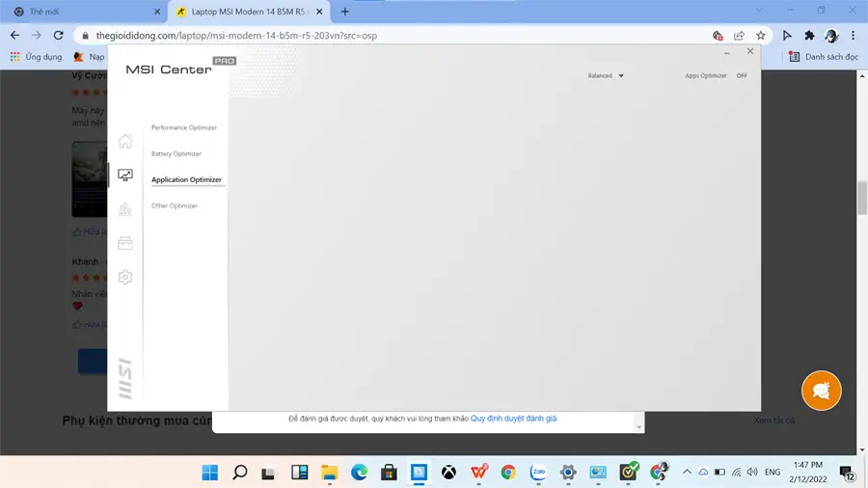Open the Chrome three-dot menu
Screen dimensions: 868x488
click(854, 36)
